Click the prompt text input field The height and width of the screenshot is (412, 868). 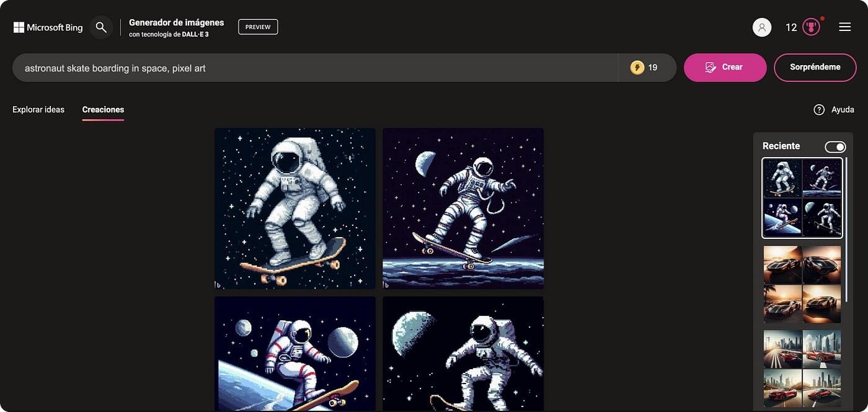click(315, 68)
